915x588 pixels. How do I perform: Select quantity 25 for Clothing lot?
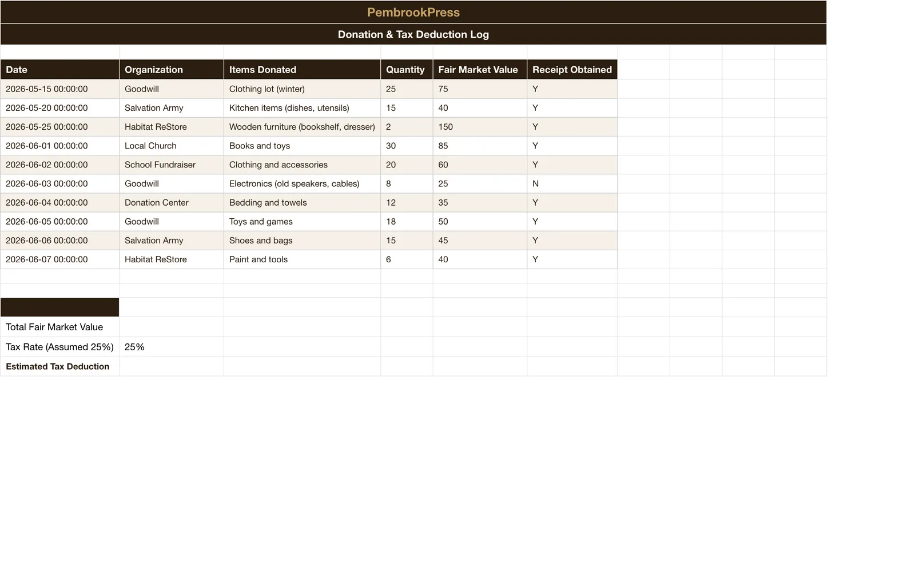pos(407,89)
